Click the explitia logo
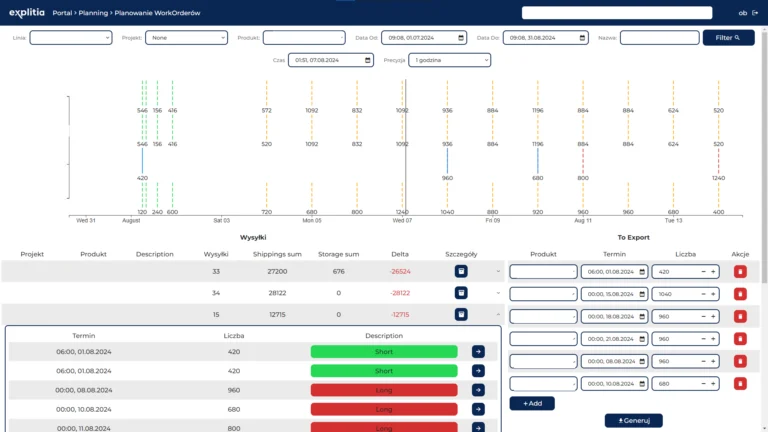The height and width of the screenshot is (432, 768). click(26, 13)
